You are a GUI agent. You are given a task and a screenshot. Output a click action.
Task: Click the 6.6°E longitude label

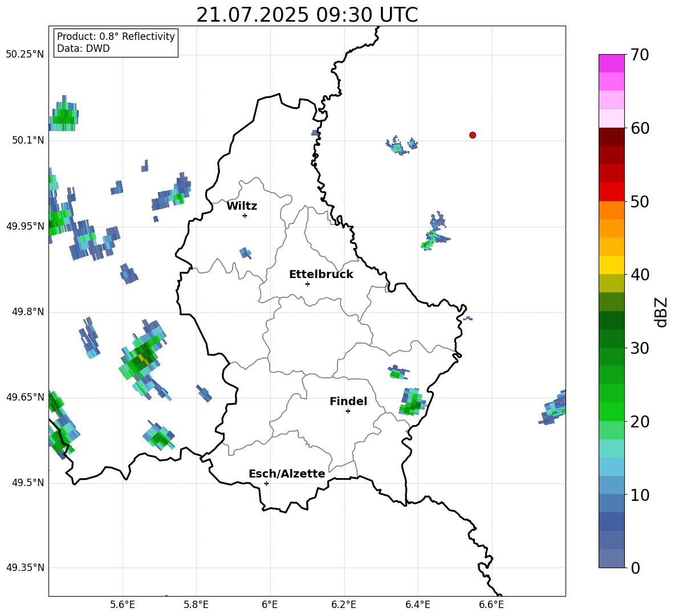[x=491, y=605]
